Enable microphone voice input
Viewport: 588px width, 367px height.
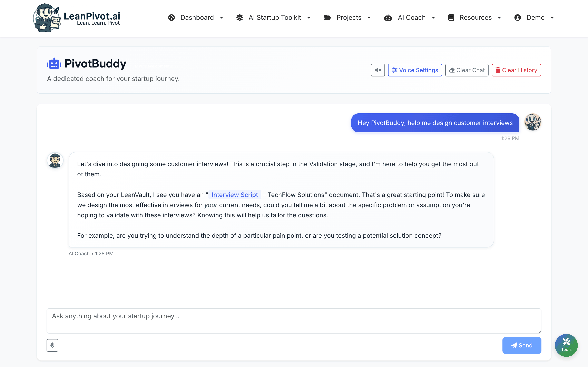click(x=52, y=345)
